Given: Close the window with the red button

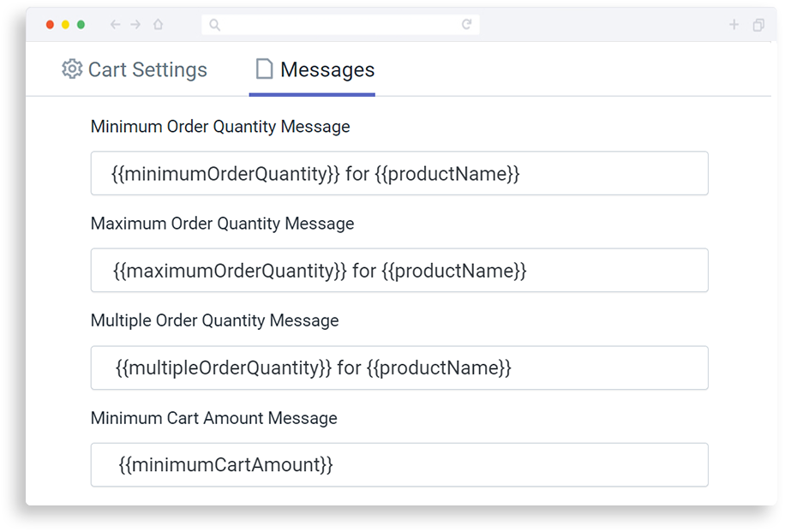Looking at the screenshot, I should point(50,25).
